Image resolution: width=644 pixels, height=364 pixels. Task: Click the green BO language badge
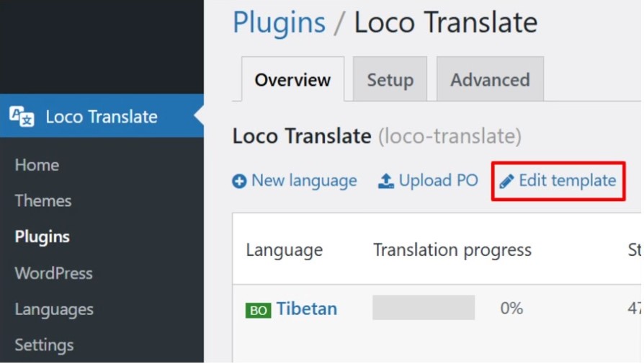(x=259, y=310)
